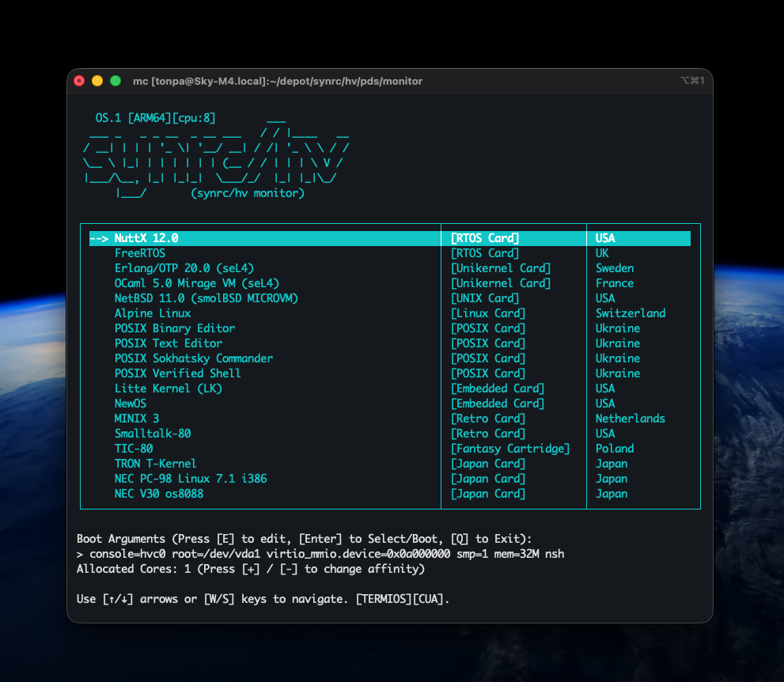
Task: Click the boot arguments command line
Action: click(x=320, y=554)
